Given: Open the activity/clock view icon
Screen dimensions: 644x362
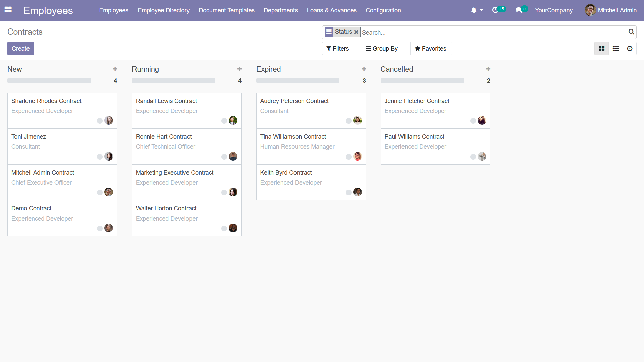Looking at the screenshot, I should coord(629,49).
